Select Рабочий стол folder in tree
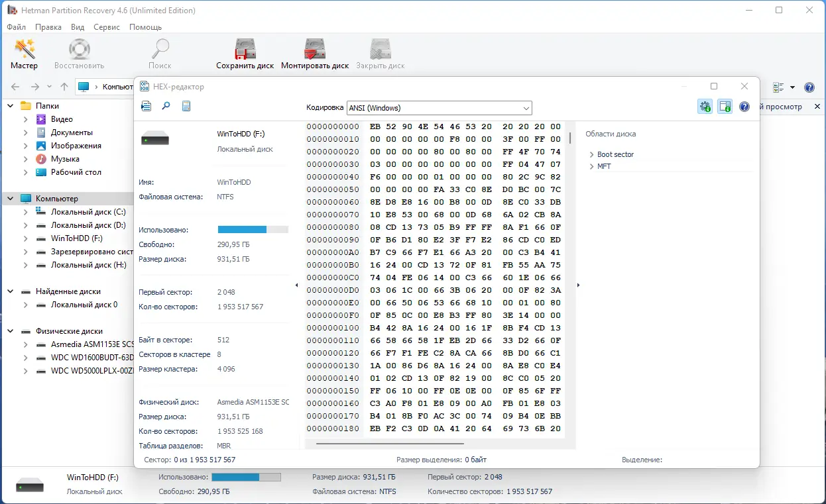826x504 pixels. tap(76, 172)
